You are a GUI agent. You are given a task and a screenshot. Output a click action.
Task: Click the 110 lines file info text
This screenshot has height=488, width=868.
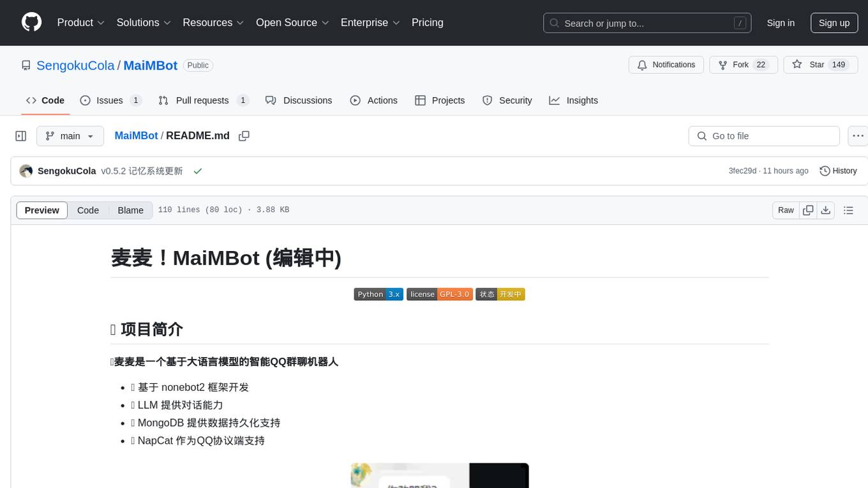[223, 210]
